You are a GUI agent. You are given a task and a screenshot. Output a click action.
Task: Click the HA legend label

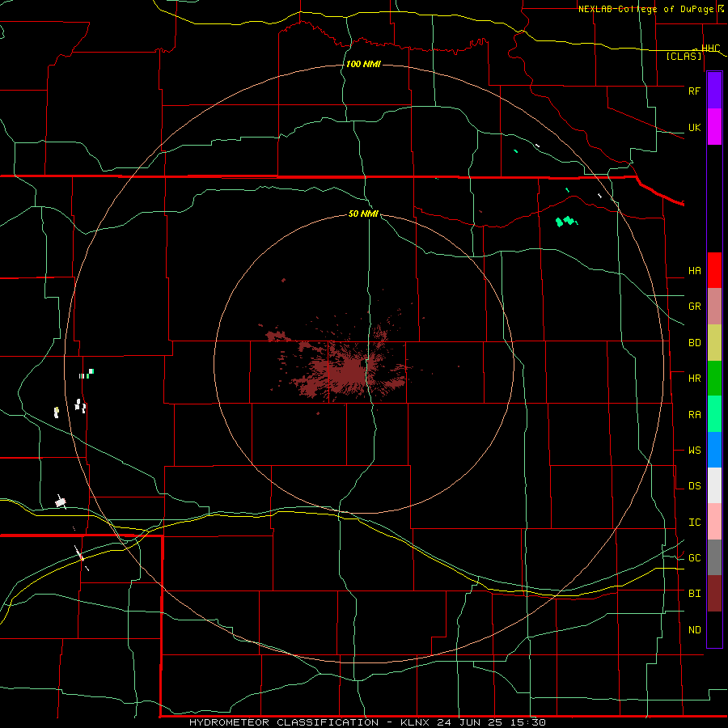pos(694,271)
